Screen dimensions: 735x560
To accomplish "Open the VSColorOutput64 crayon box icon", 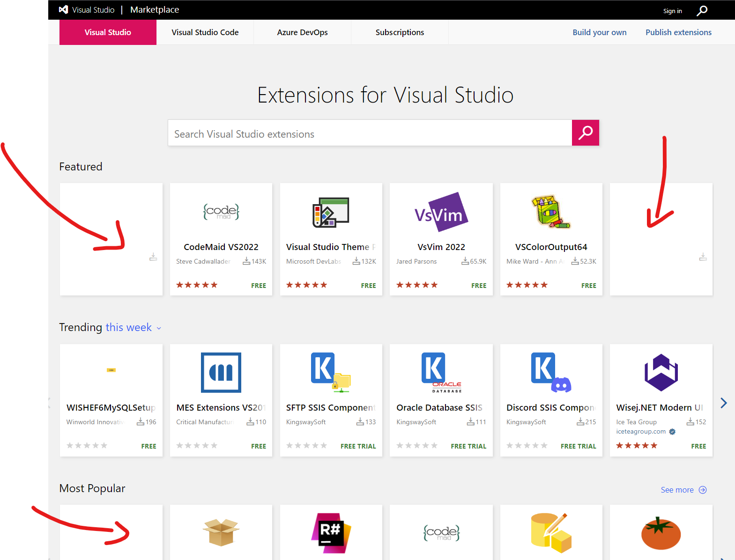I will tap(551, 212).
